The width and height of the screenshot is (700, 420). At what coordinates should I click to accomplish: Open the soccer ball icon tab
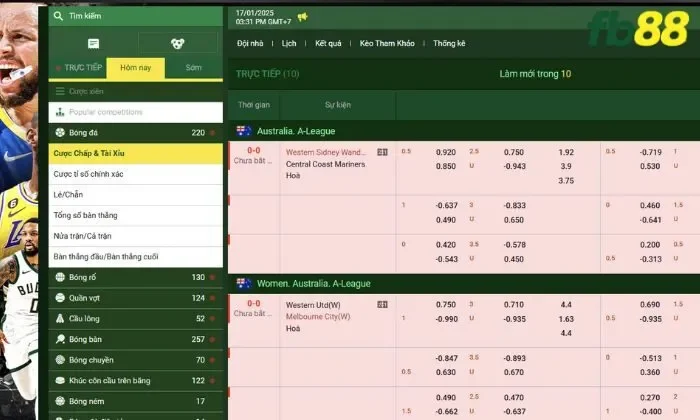coord(177,44)
